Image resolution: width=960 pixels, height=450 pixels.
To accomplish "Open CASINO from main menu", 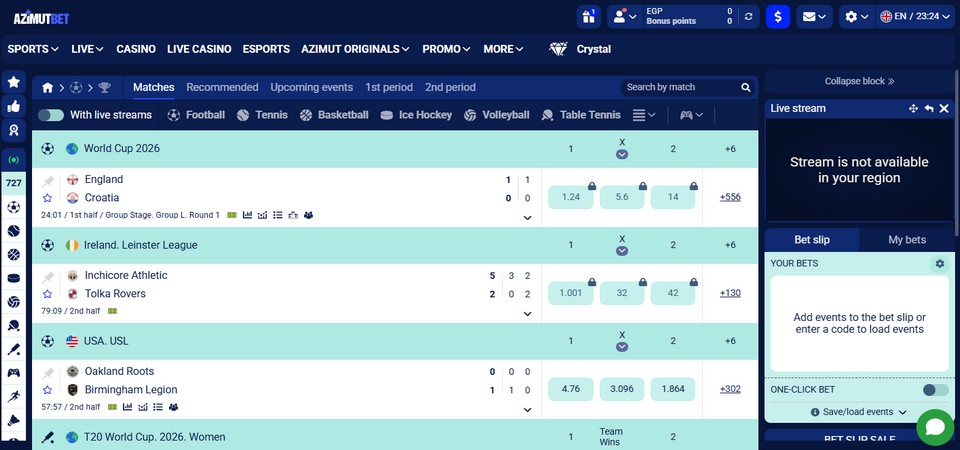I will tap(136, 49).
